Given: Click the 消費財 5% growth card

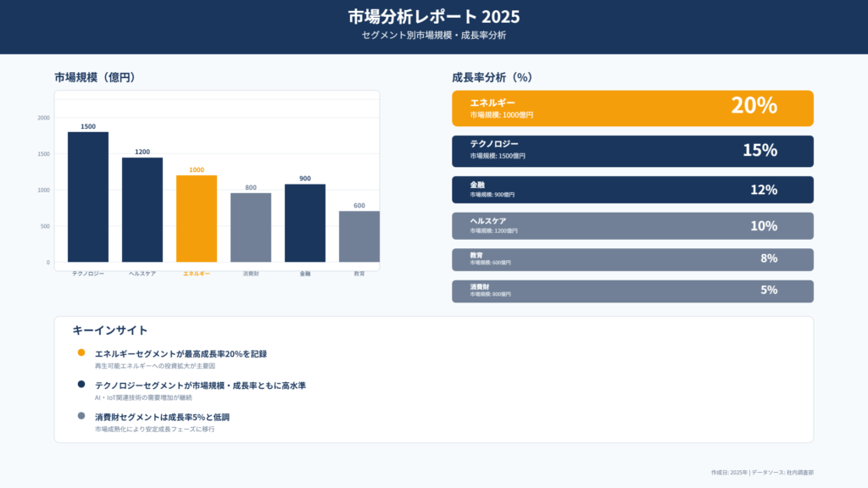Looking at the screenshot, I should [632, 291].
